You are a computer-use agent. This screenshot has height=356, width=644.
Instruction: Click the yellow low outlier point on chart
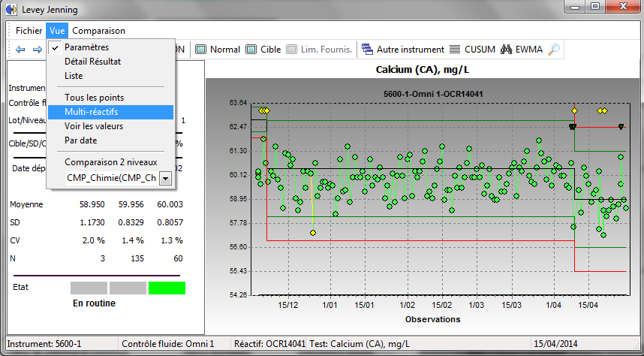pos(313,233)
